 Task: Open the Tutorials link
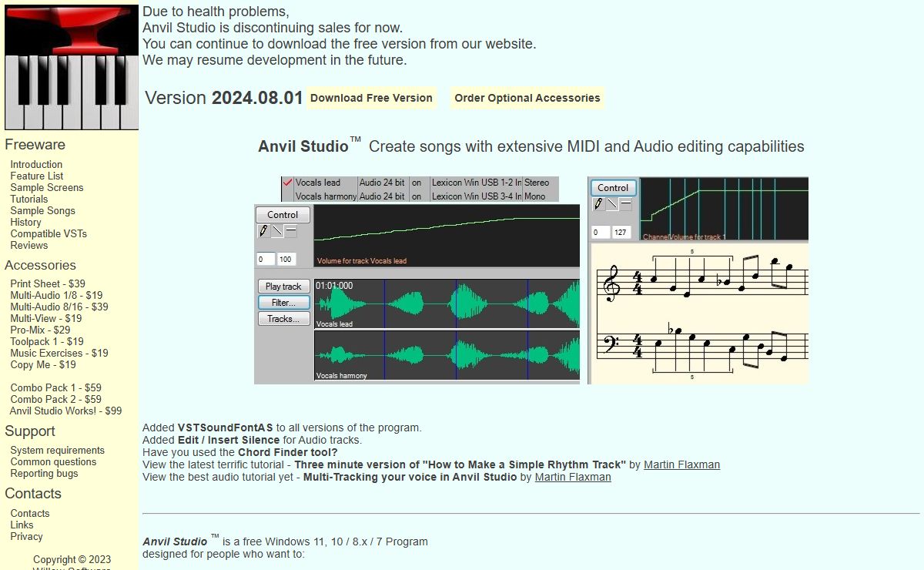click(29, 199)
